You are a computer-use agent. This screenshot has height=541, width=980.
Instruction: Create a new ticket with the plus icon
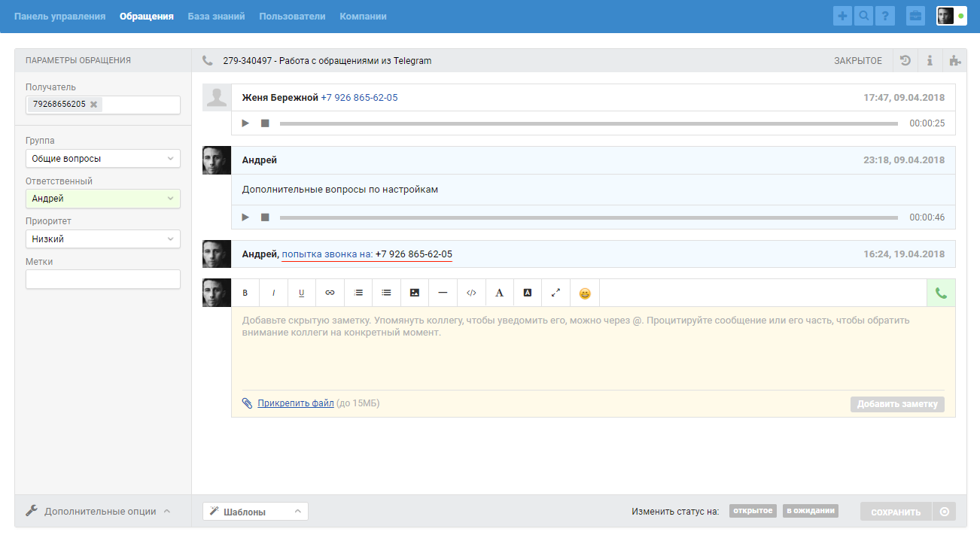[842, 14]
